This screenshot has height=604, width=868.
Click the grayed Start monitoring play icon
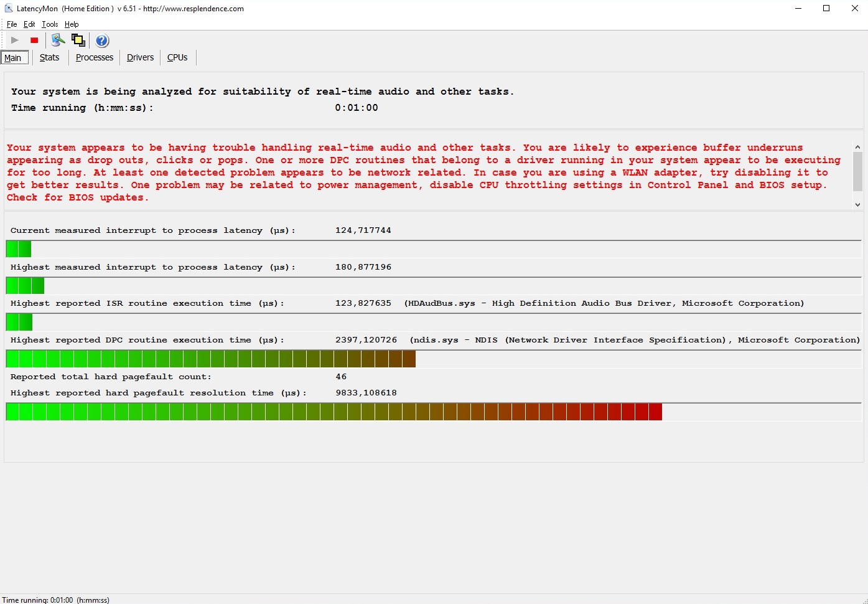(x=15, y=40)
